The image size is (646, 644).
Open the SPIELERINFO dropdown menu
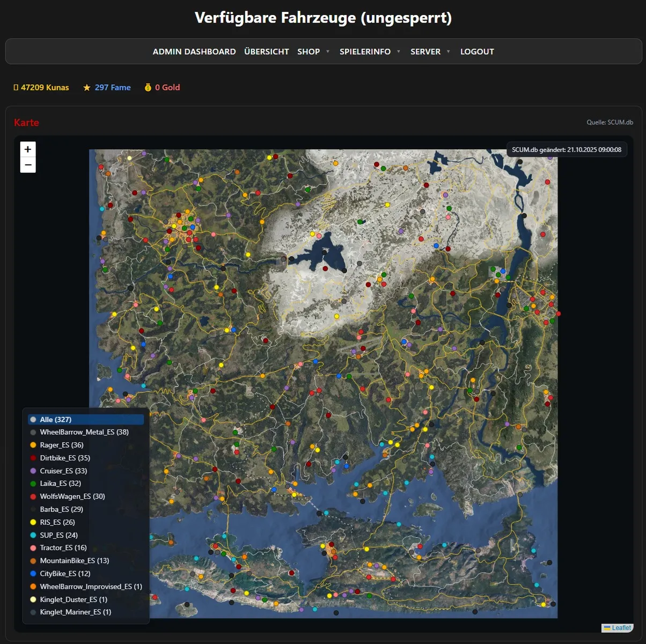click(x=370, y=52)
